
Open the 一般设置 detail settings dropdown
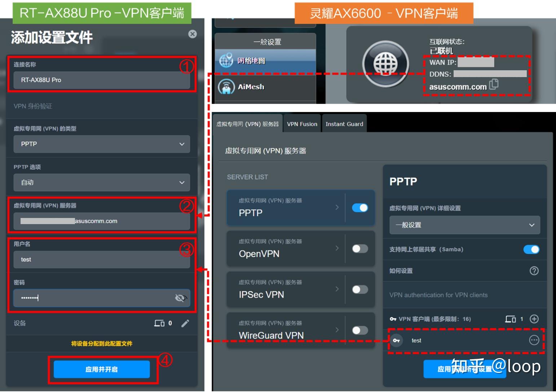coord(464,225)
